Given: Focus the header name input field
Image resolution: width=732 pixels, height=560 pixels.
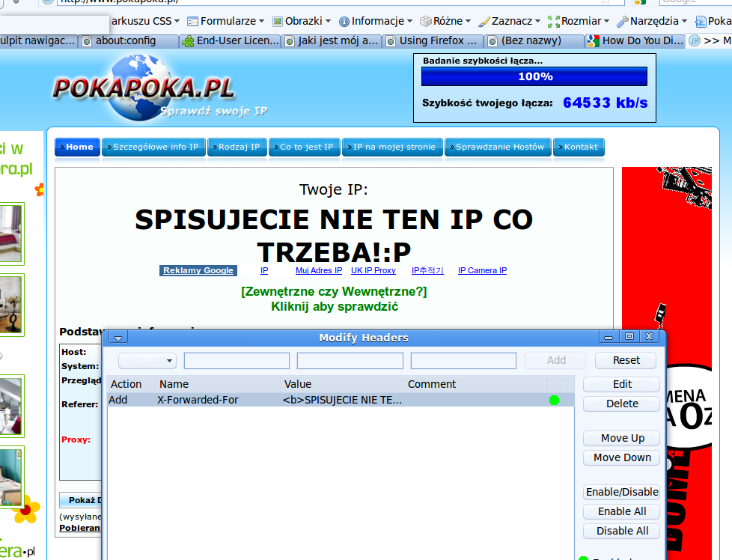Looking at the screenshot, I should (x=237, y=361).
